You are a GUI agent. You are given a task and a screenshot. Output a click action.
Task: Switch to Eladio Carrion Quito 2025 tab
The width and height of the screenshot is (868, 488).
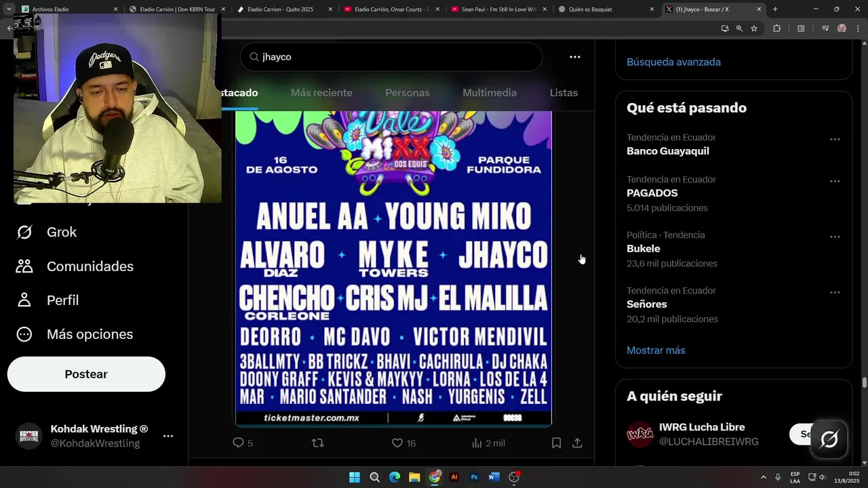tap(285, 9)
